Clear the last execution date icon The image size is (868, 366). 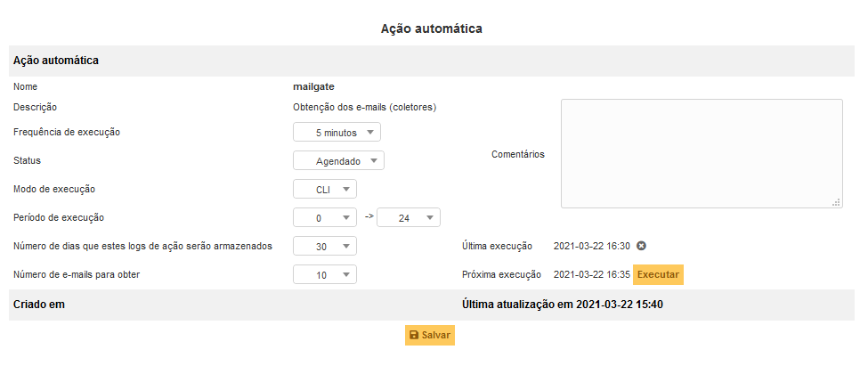pyautogui.click(x=641, y=247)
